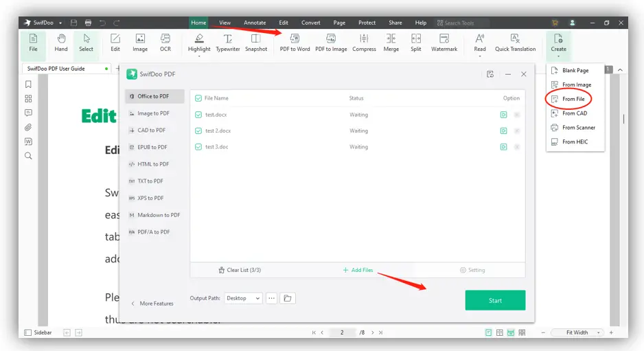Click the save icon in title bar

pos(74,23)
